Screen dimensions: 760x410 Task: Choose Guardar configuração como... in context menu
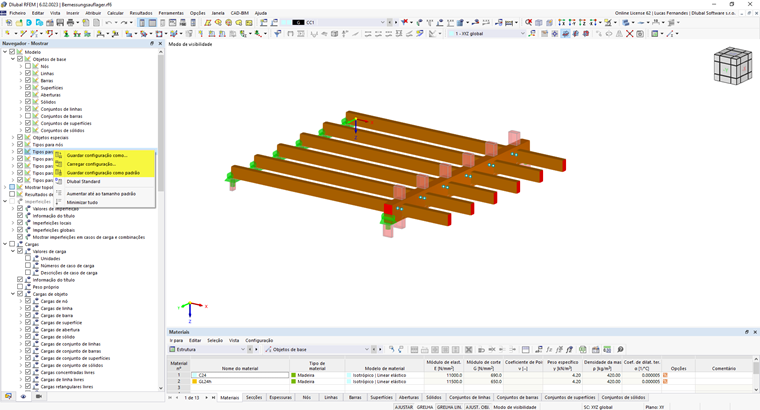(x=97, y=155)
